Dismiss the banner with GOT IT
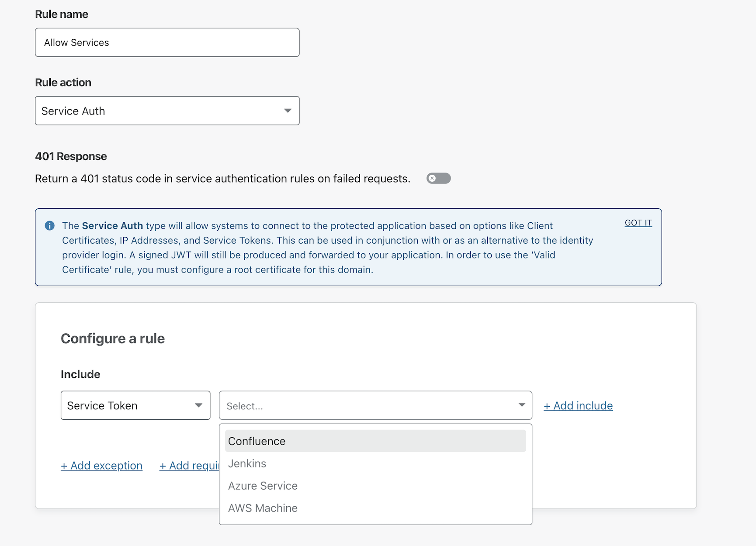Screen dimensions: 756x546 coord(638,223)
